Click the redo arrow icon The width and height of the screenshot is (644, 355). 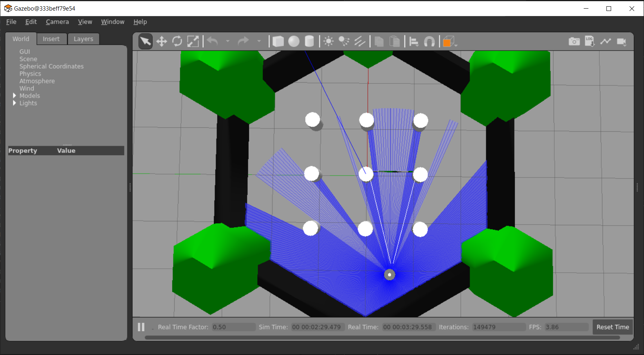click(x=244, y=41)
